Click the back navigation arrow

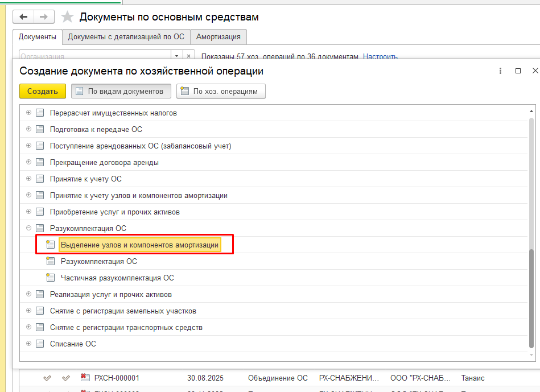[x=23, y=17]
